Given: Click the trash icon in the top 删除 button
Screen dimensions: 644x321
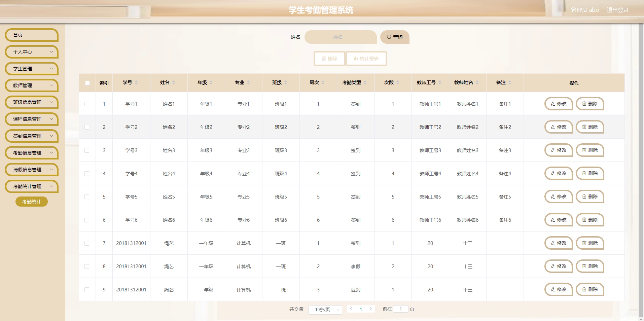Looking at the screenshot, I should point(324,59).
